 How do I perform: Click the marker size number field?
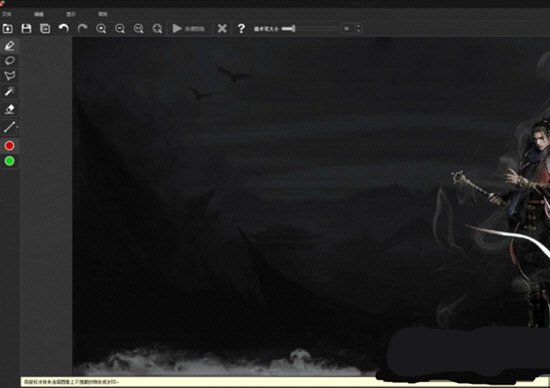pyautogui.click(x=348, y=28)
